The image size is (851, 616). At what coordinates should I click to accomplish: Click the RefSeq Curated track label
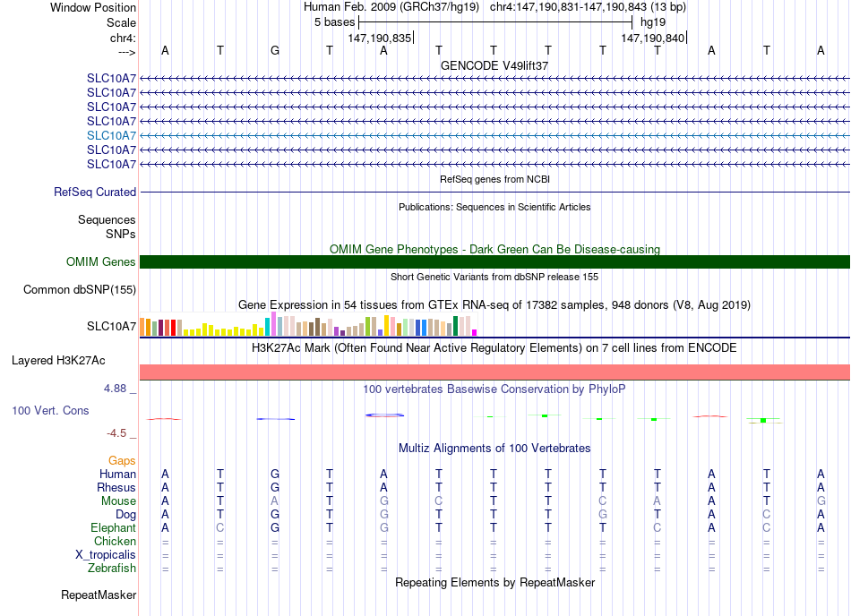(95, 192)
